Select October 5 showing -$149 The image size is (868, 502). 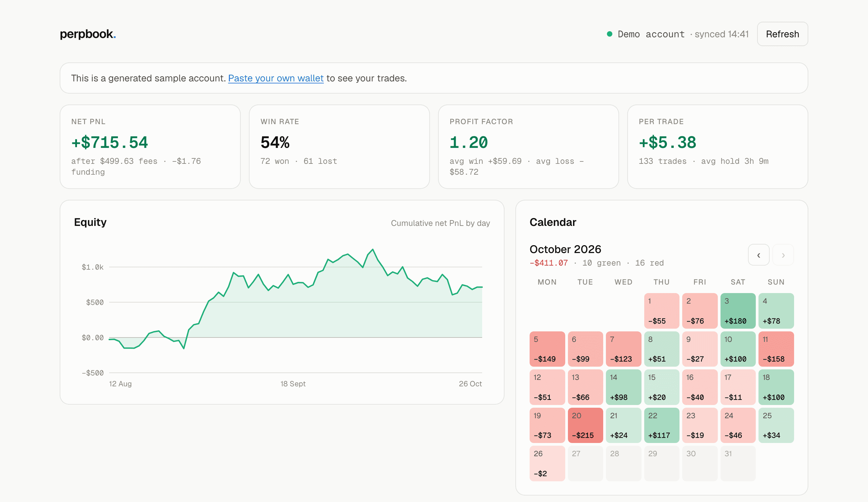point(547,349)
